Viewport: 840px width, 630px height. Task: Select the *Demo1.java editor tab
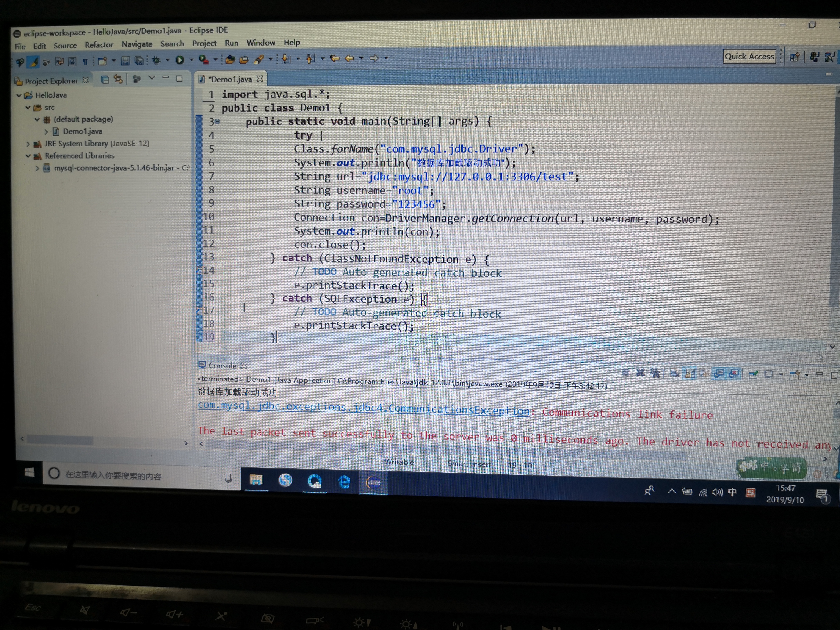click(x=231, y=79)
